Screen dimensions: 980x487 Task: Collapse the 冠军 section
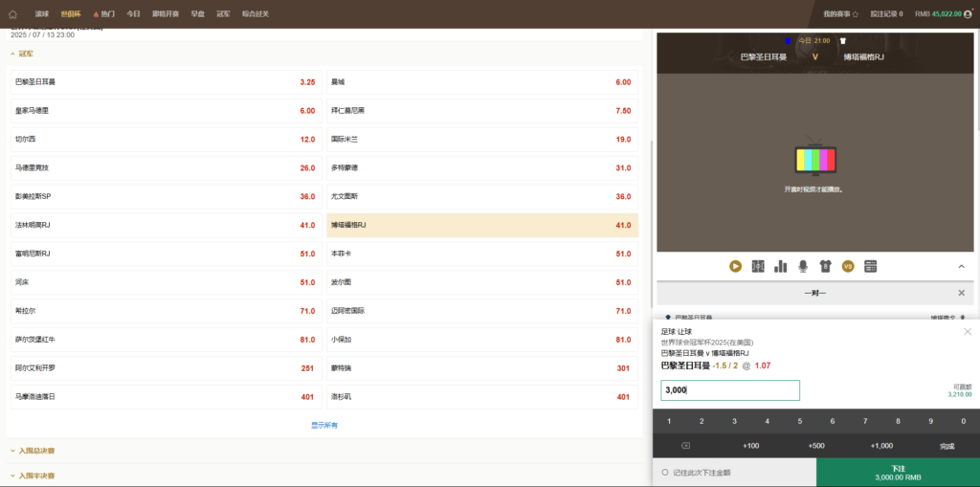[13, 55]
